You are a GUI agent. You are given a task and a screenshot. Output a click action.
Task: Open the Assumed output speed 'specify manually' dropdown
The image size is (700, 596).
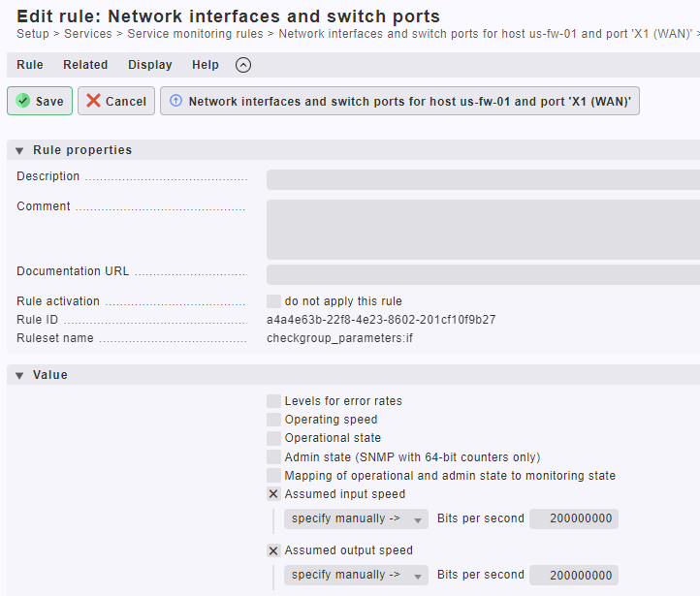(356, 575)
